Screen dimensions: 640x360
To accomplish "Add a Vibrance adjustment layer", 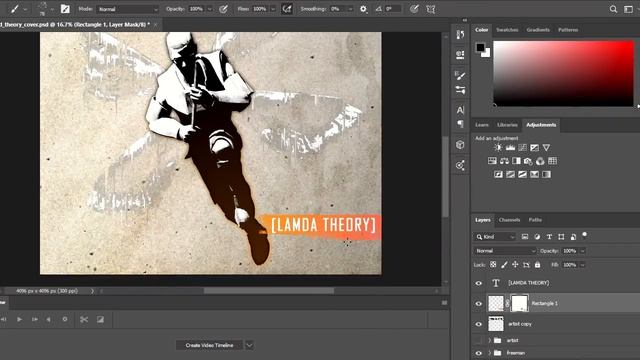I will (546, 148).
